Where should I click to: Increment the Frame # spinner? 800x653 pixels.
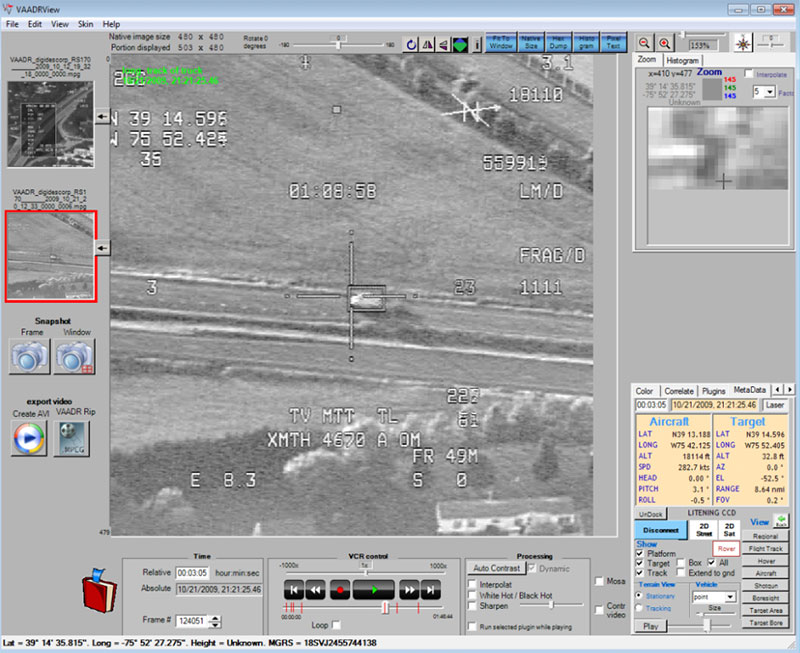(214, 617)
